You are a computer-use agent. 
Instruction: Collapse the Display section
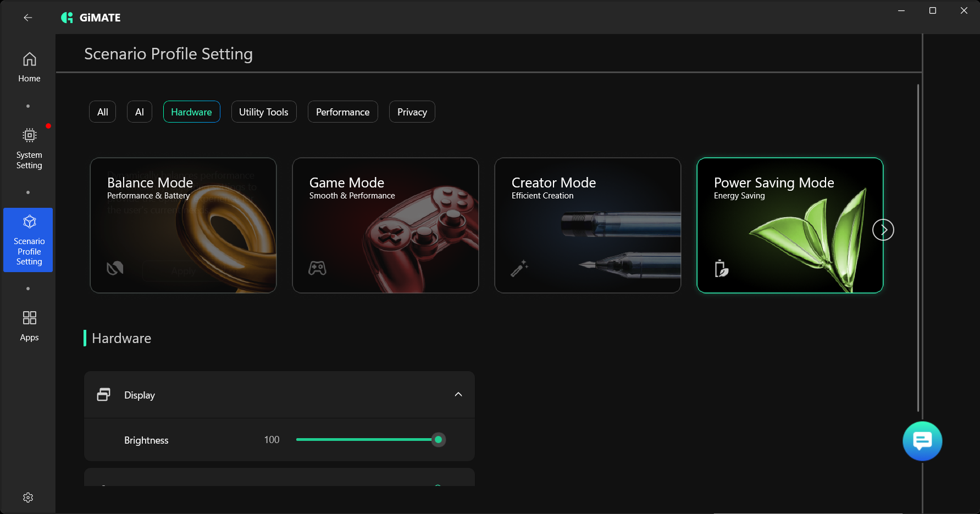coord(458,395)
